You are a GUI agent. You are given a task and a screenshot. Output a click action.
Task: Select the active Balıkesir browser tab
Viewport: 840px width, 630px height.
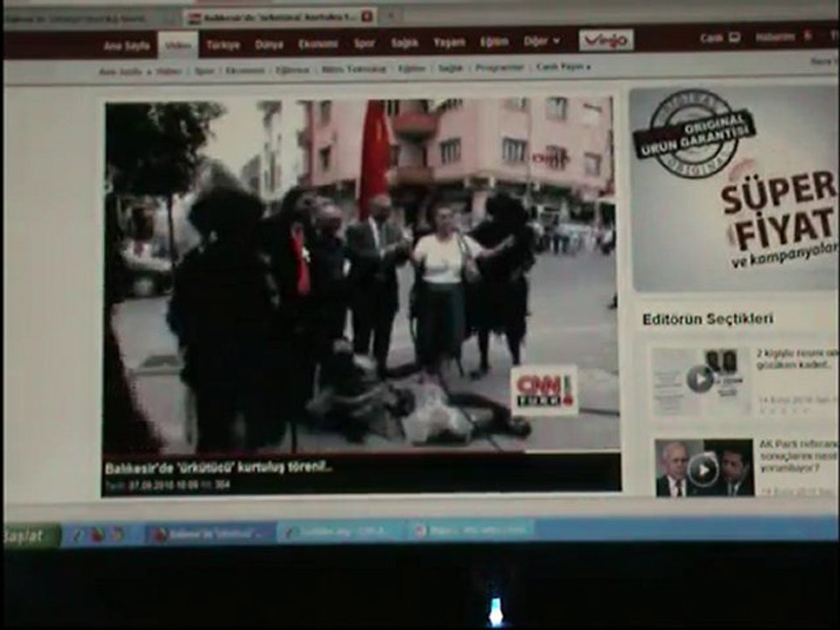click(x=278, y=17)
